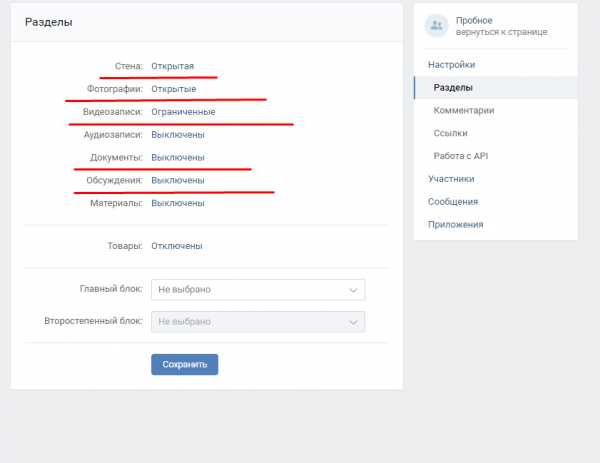The width and height of the screenshot is (600, 463).
Task: Expand the Главный блок dropdown
Action: click(x=258, y=290)
